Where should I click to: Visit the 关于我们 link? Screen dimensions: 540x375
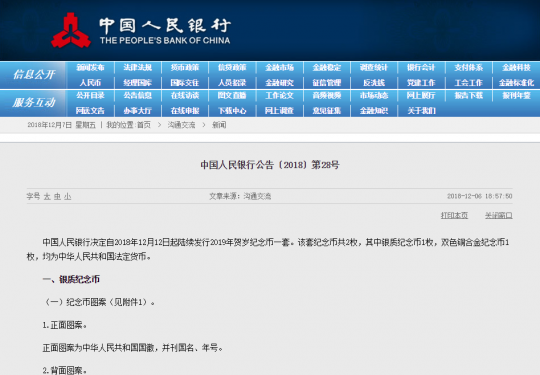click(421, 111)
